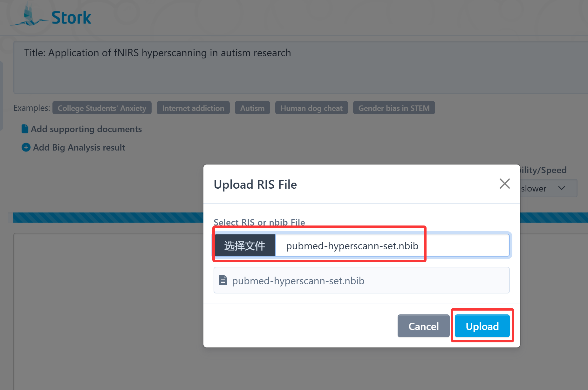Viewport: 588px width, 390px height.
Task: Click the Add Big Analysis result link
Action: [79, 147]
